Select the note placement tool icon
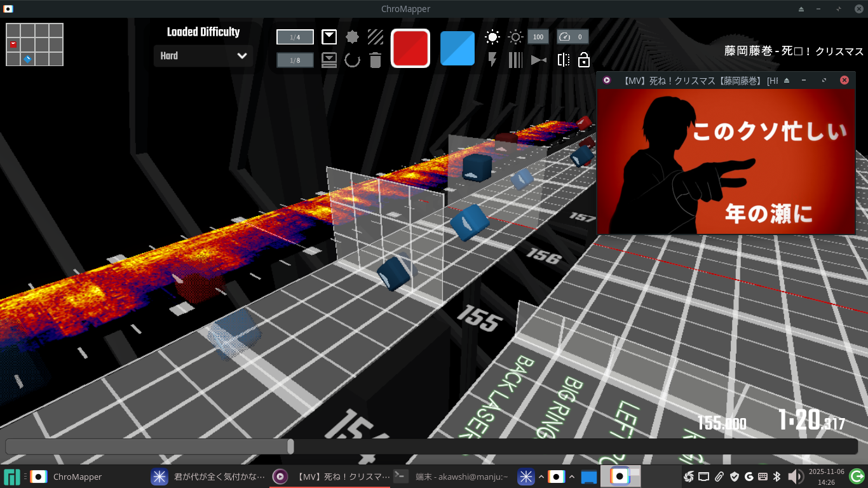 [x=329, y=37]
